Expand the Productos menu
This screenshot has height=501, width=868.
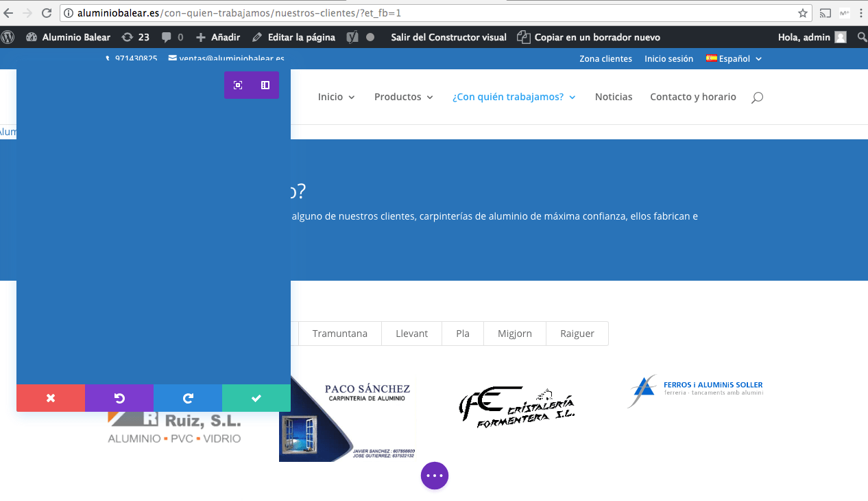(404, 97)
